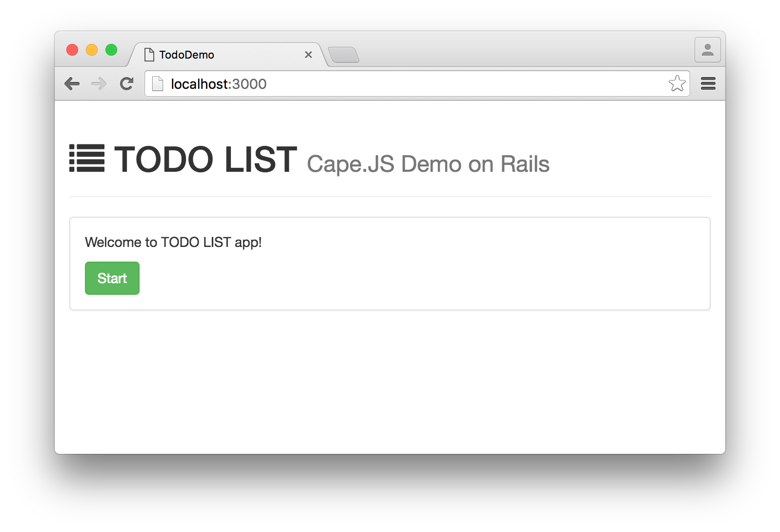Open a new tab with the blank tab button
The width and height of the screenshot is (780, 532).
click(344, 55)
